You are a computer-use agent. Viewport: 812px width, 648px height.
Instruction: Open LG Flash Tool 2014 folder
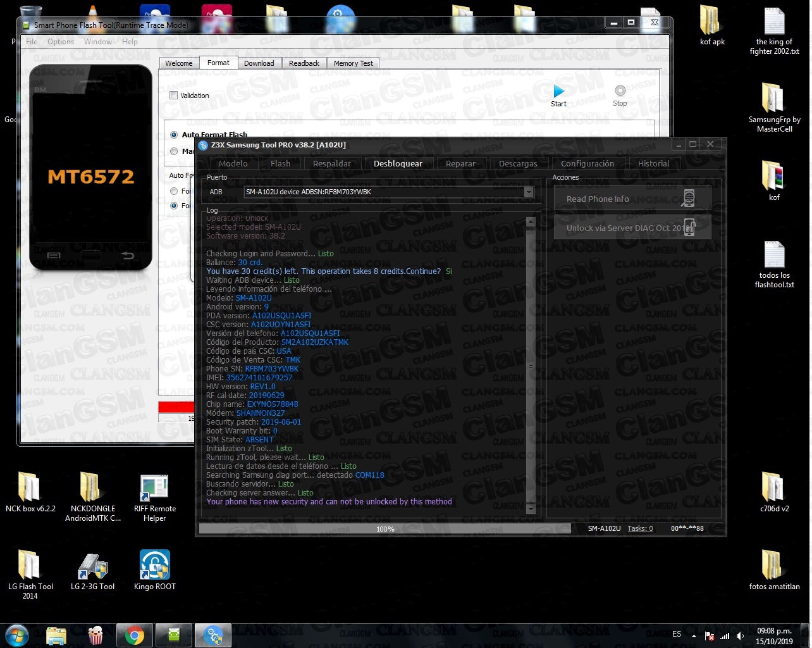click(x=30, y=575)
